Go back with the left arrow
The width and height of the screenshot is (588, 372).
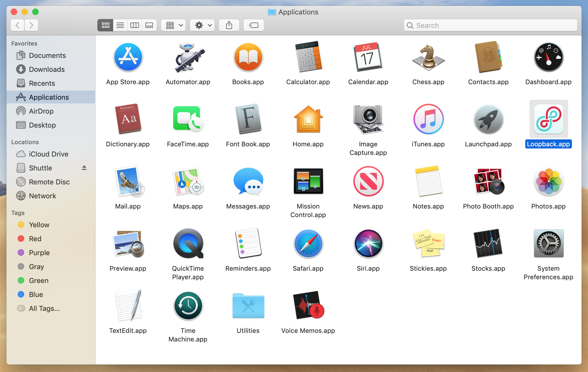[x=18, y=25]
